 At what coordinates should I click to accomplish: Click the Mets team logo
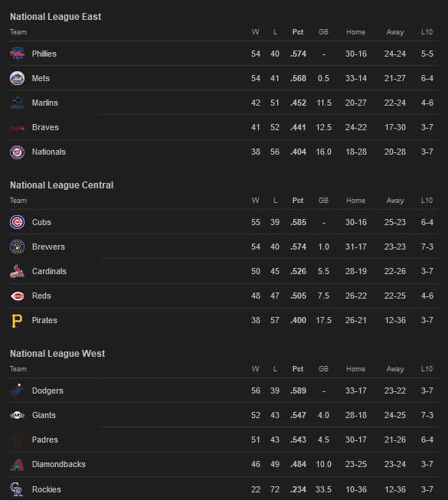17,78
